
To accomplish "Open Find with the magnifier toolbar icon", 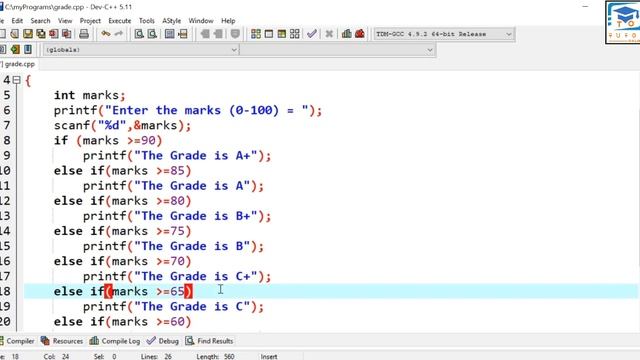I will point(139,34).
